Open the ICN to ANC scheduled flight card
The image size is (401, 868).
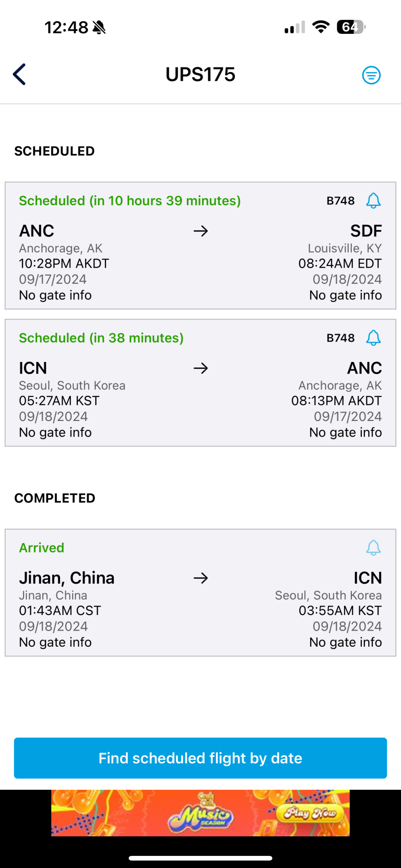pos(200,383)
